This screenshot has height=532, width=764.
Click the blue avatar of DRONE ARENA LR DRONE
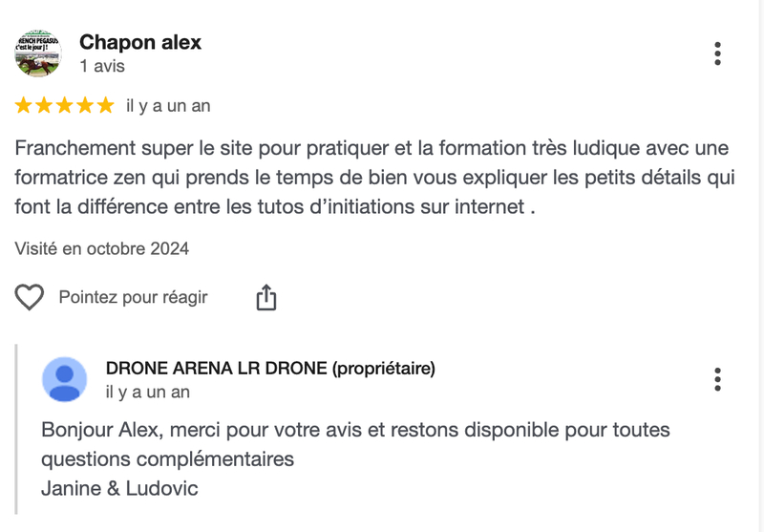tap(65, 379)
